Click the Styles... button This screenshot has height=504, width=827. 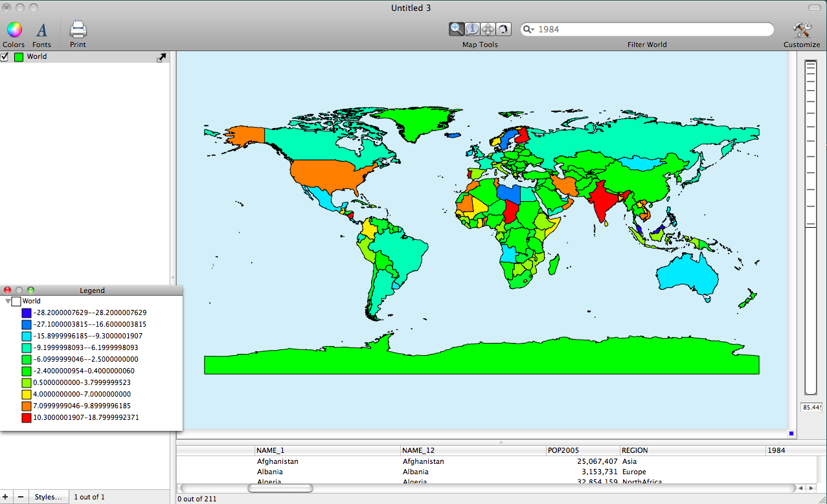click(x=49, y=497)
